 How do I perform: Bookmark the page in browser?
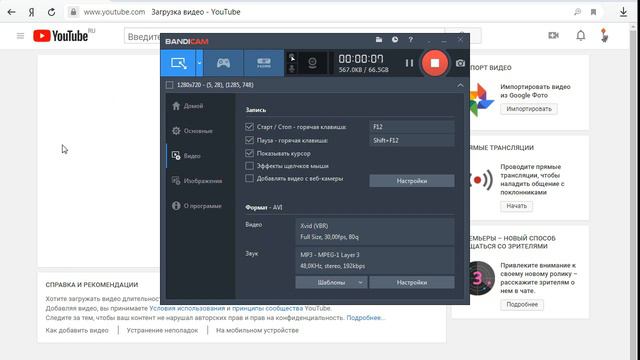[x=593, y=12]
